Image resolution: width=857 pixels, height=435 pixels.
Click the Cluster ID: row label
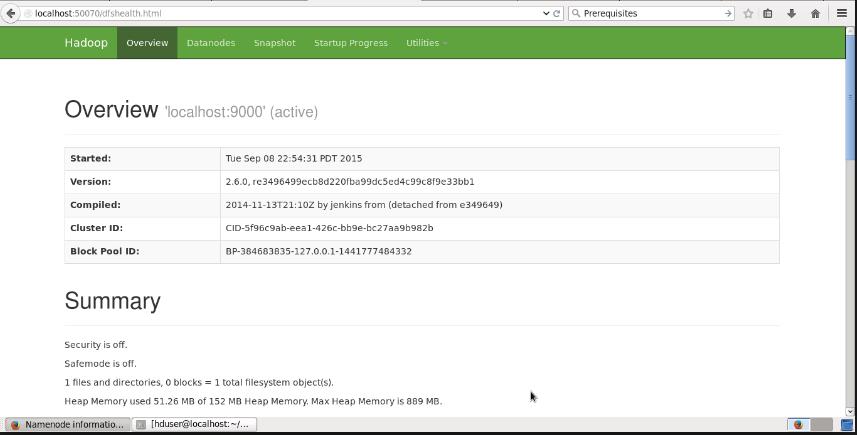[x=97, y=228]
